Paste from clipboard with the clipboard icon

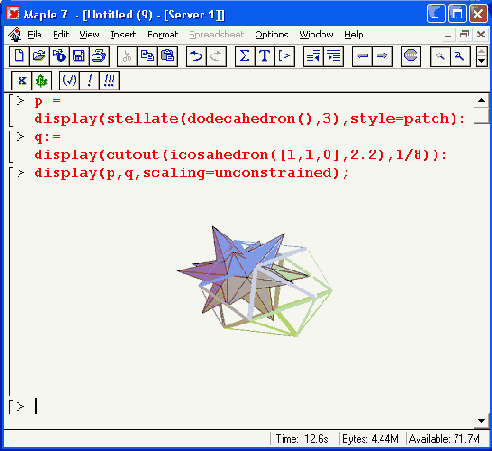tap(167, 56)
